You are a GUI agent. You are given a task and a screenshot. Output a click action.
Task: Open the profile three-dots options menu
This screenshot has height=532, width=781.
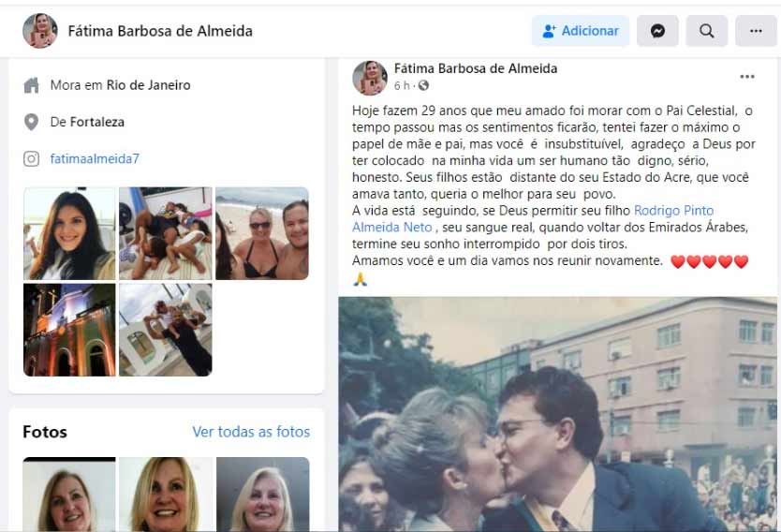coord(756,31)
